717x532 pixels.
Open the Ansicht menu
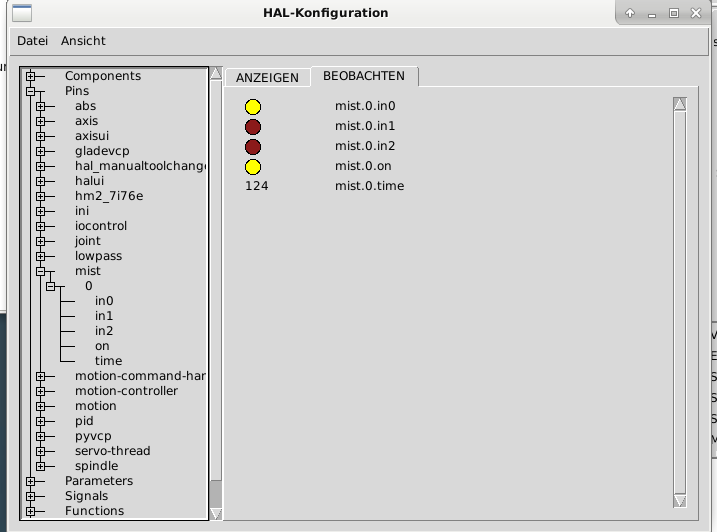pyautogui.click(x=83, y=41)
